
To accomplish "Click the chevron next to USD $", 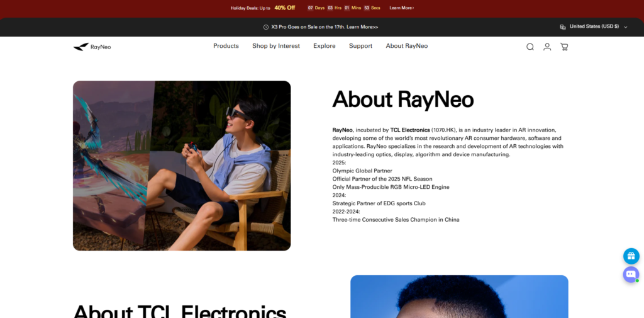I will [x=626, y=27].
